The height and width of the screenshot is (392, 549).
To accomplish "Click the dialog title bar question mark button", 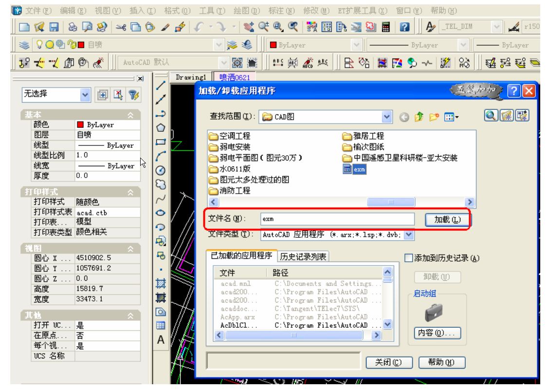I will click(x=513, y=91).
